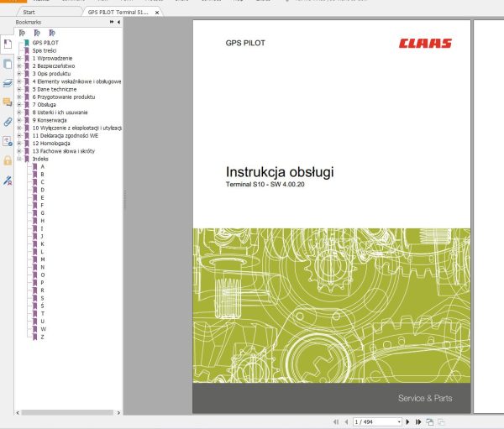Screen dimensions: 504x429
Task: Jump to the last page
Action: (418, 421)
